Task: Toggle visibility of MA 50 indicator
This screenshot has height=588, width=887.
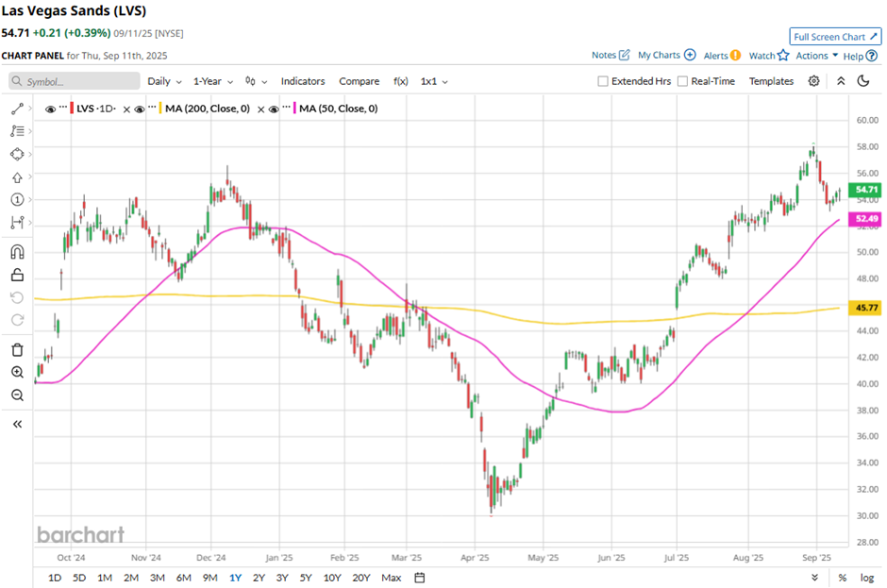Action: 274,109
